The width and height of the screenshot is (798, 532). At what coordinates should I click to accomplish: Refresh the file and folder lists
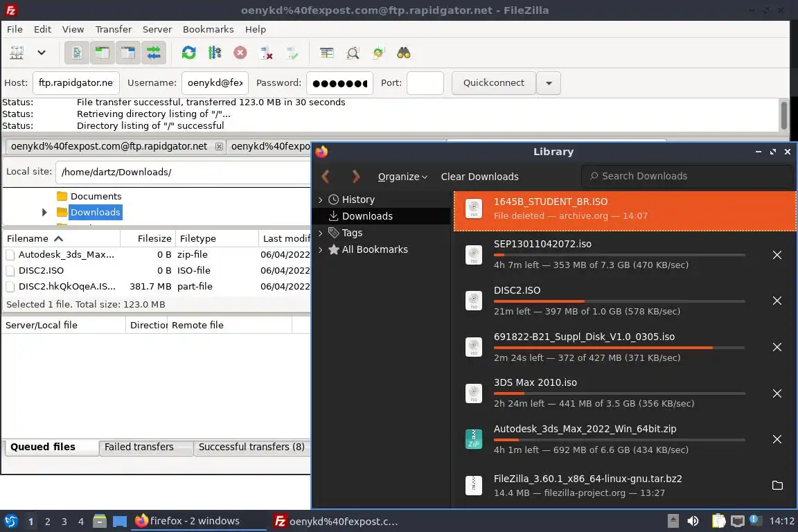[x=189, y=53]
